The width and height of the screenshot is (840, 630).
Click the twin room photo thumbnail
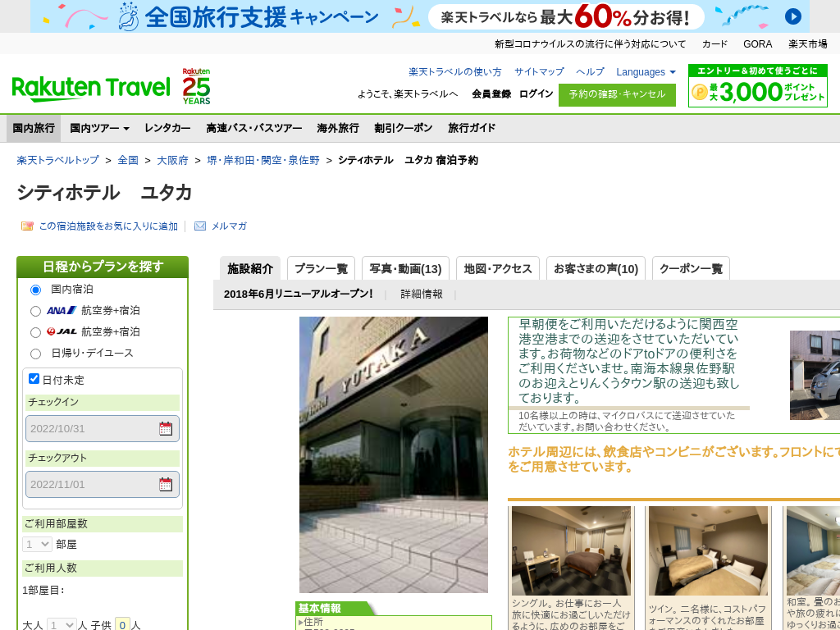tap(708, 550)
